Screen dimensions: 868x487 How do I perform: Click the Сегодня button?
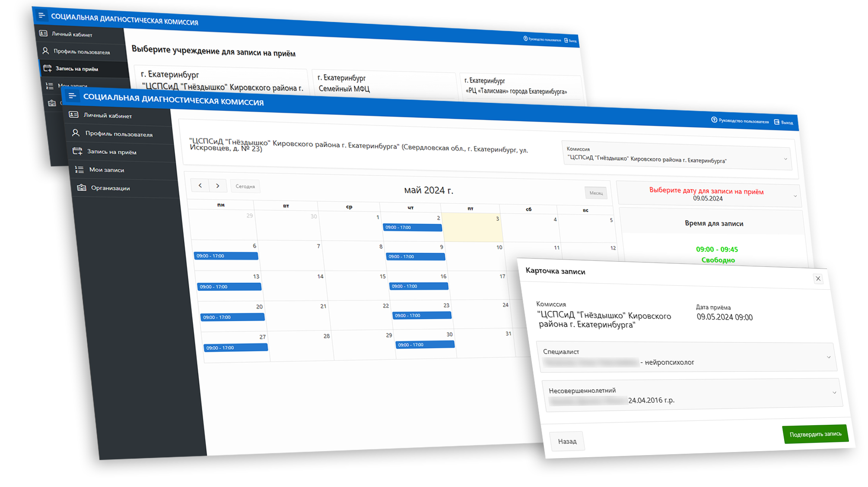[245, 187]
